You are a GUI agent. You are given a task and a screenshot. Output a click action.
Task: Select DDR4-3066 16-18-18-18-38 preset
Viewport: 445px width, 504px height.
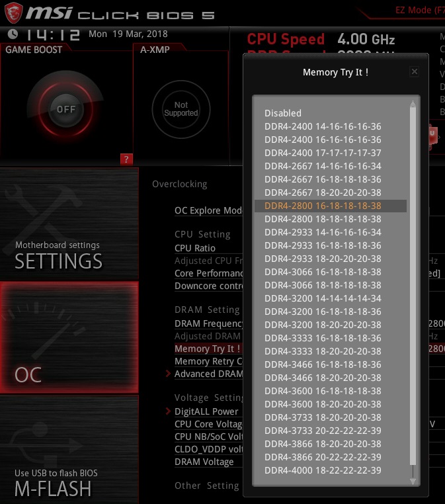[x=323, y=272]
